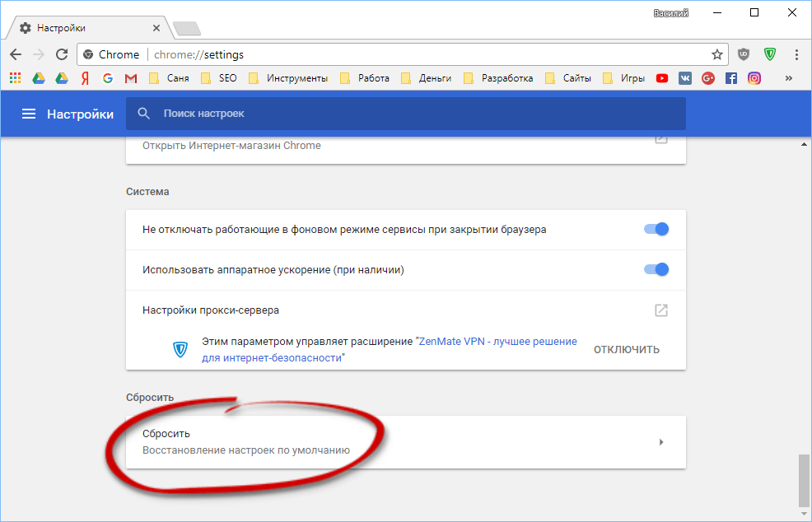Click the uBlock Origin extension icon
The image size is (812, 522).
click(x=744, y=54)
